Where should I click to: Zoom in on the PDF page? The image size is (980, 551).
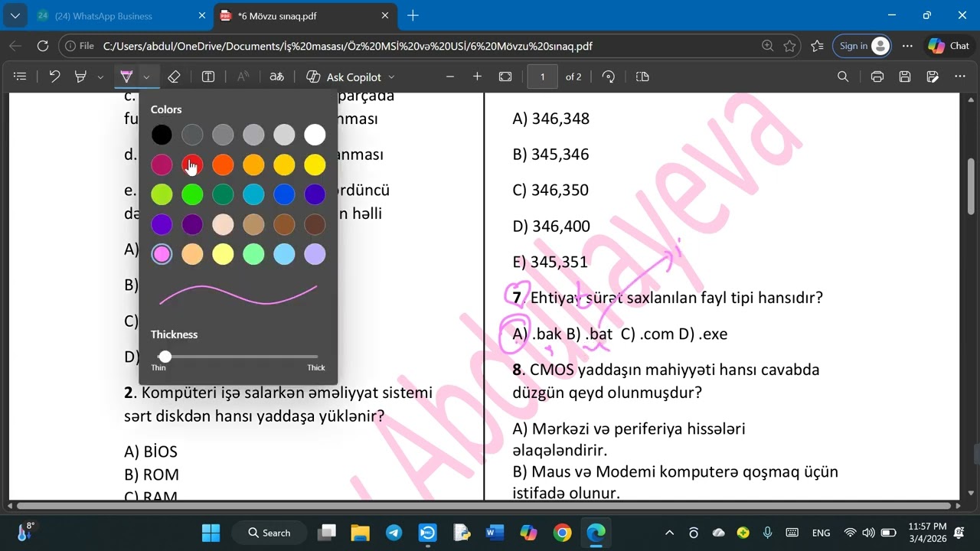477,77
